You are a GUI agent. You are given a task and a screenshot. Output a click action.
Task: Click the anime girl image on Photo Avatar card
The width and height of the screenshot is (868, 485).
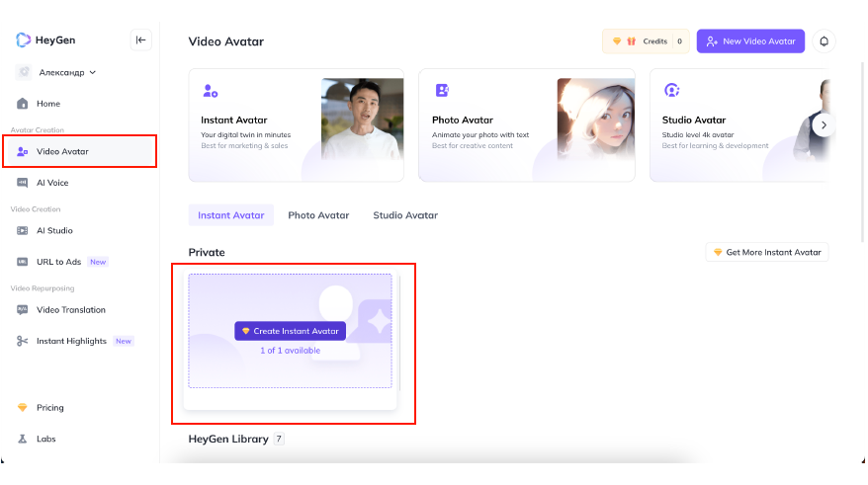[596, 119]
